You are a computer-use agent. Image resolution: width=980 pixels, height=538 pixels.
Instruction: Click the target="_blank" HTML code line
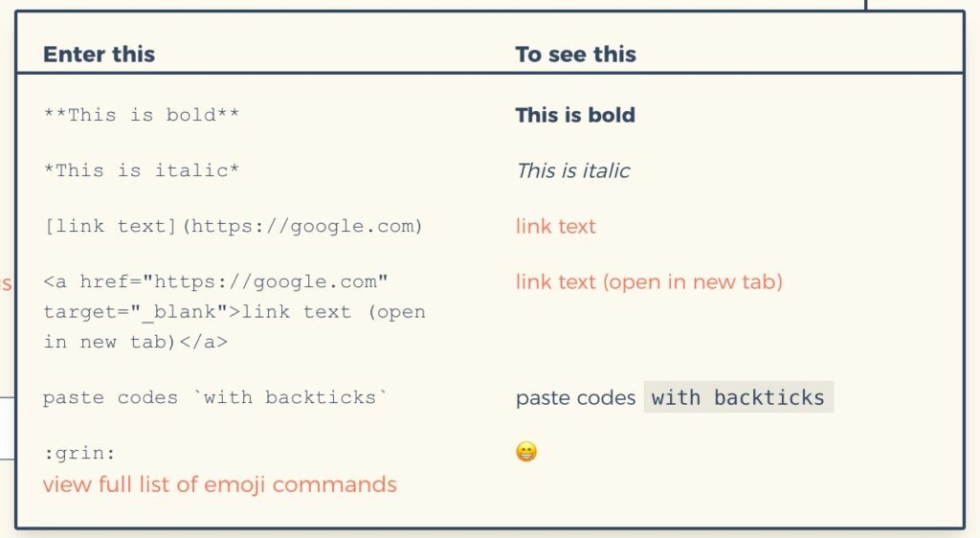click(x=234, y=312)
